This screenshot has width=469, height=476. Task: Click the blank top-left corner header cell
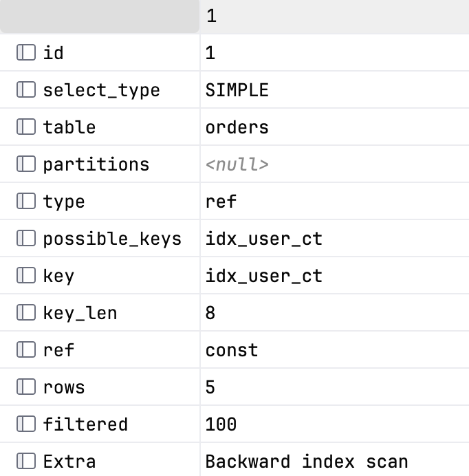pyautogui.click(x=100, y=17)
